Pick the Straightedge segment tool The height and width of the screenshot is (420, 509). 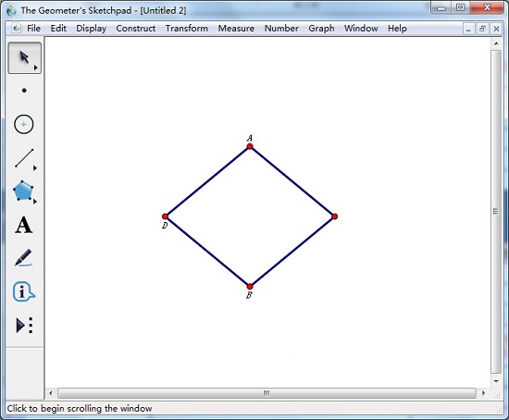coord(24,158)
